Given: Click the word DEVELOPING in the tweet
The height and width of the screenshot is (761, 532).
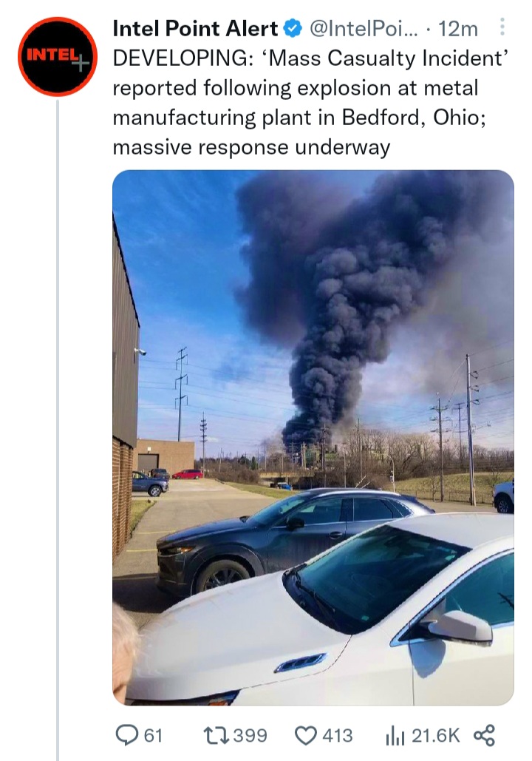Looking at the screenshot, I should pos(180,58).
